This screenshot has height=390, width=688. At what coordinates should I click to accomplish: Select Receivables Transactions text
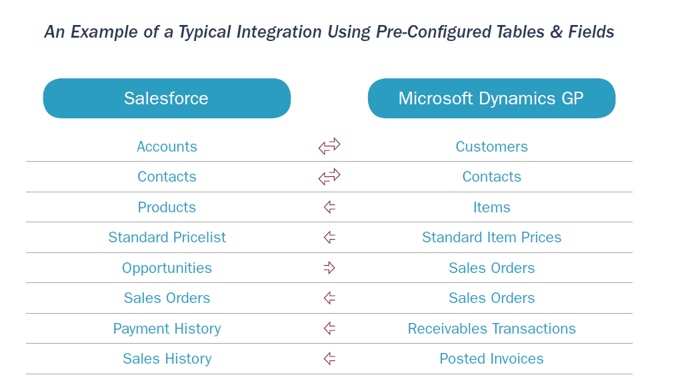tap(491, 329)
